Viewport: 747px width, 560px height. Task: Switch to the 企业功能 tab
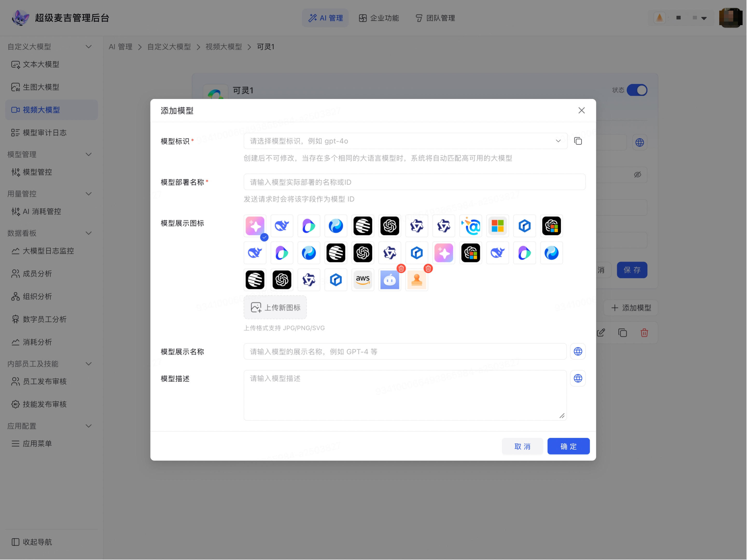[x=379, y=18]
